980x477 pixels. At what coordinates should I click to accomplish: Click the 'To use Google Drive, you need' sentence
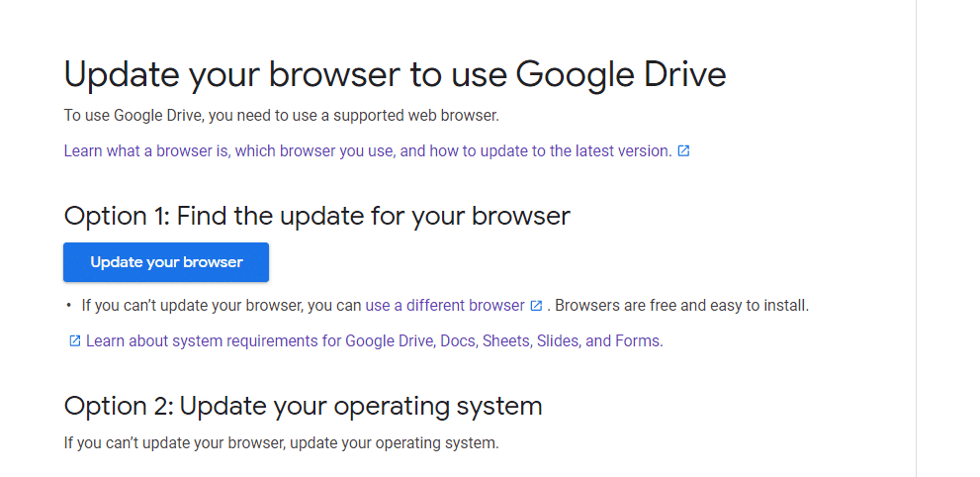281,116
